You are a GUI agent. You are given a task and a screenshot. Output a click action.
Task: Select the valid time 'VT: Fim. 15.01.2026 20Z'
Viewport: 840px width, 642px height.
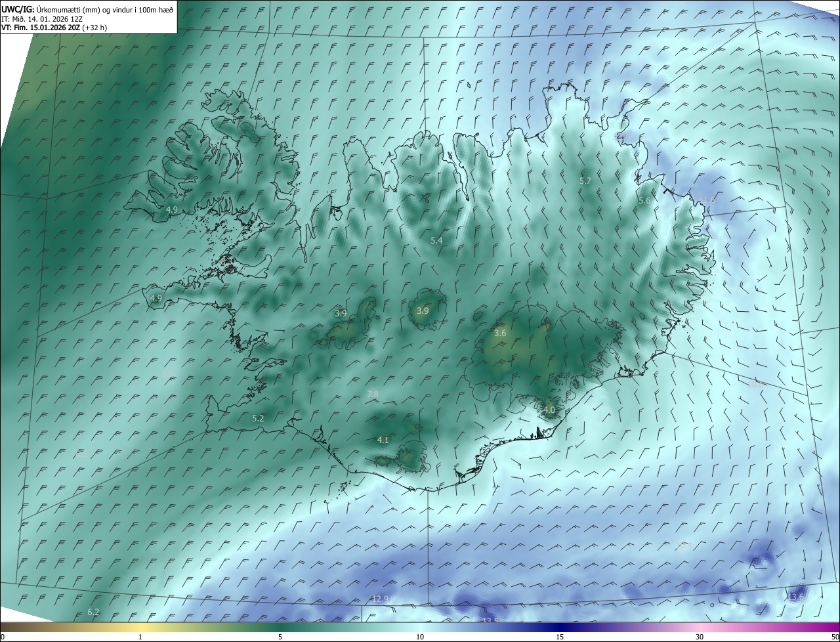point(40,28)
